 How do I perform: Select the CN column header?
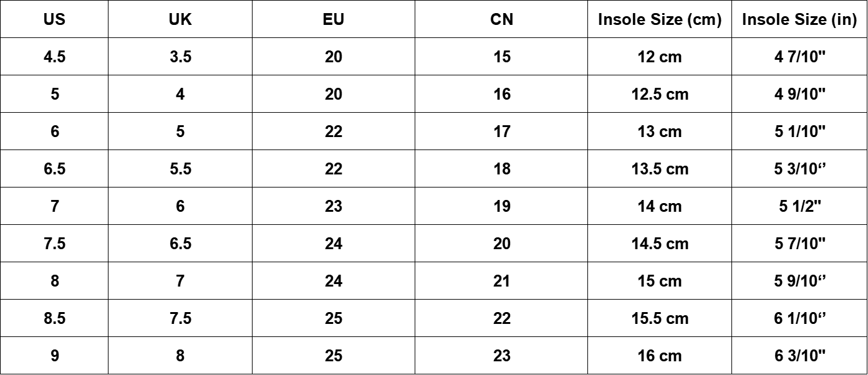(502, 19)
